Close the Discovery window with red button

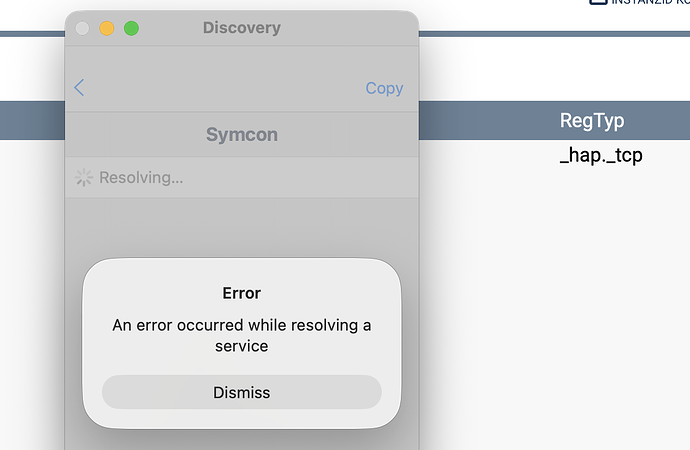click(82, 28)
